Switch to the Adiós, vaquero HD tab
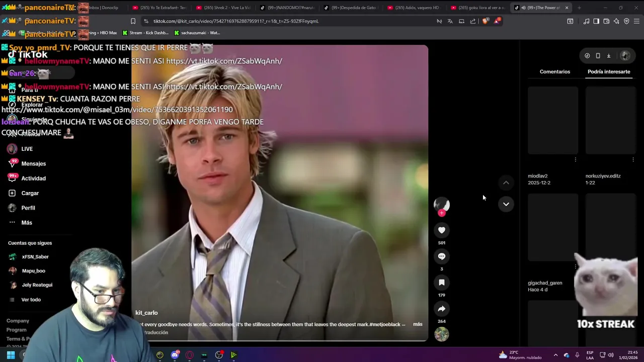This screenshot has height=362, width=644. click(414, 8)
